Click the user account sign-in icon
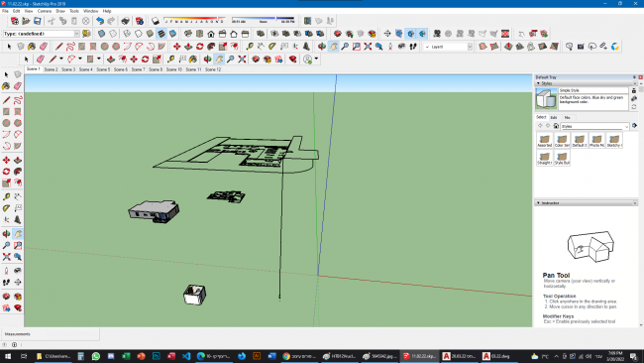Image resolution: width=644 pixels, height=363 pixels. (307, 60)
